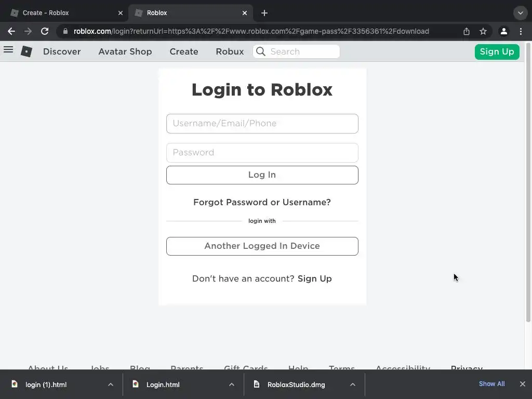Click the Sign Up link below the form
Viewport: 532px width, 399px height.
(x=314, y=278)
